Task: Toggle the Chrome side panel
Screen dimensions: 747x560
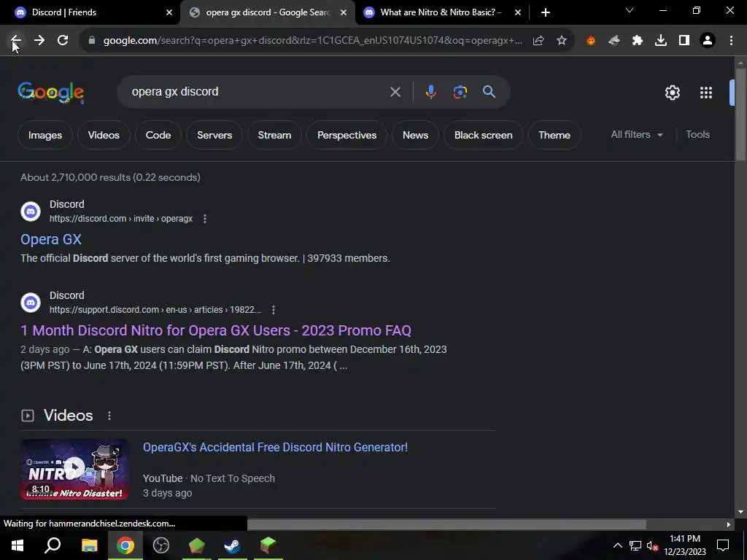Action: pyautogui.click(x=684, y=41)
